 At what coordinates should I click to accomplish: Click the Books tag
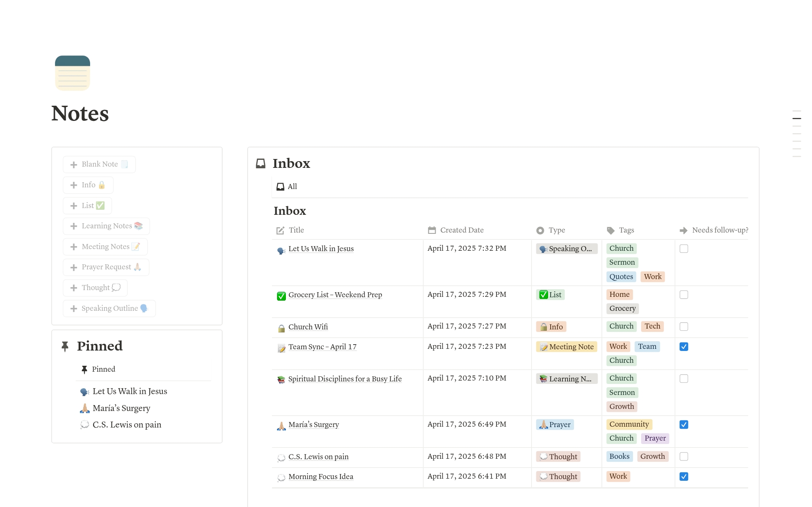coord(619,456)
